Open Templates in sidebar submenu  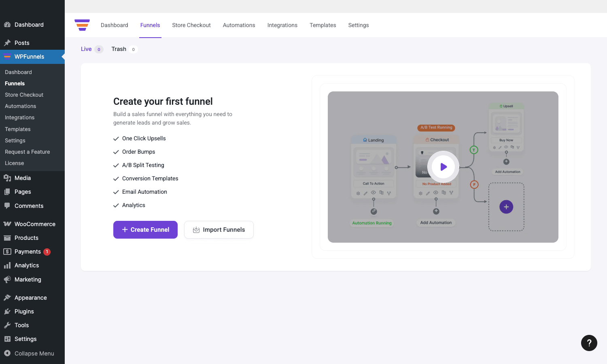[x=17, y=129]
